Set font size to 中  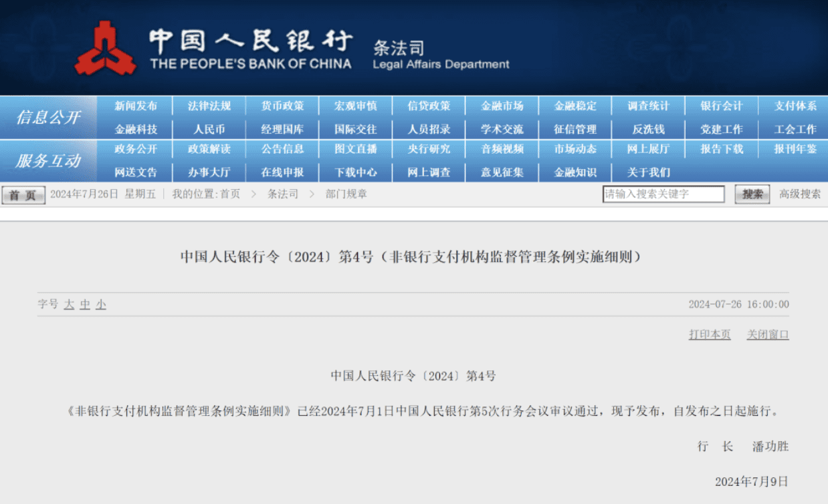click(x=85, y=305)
